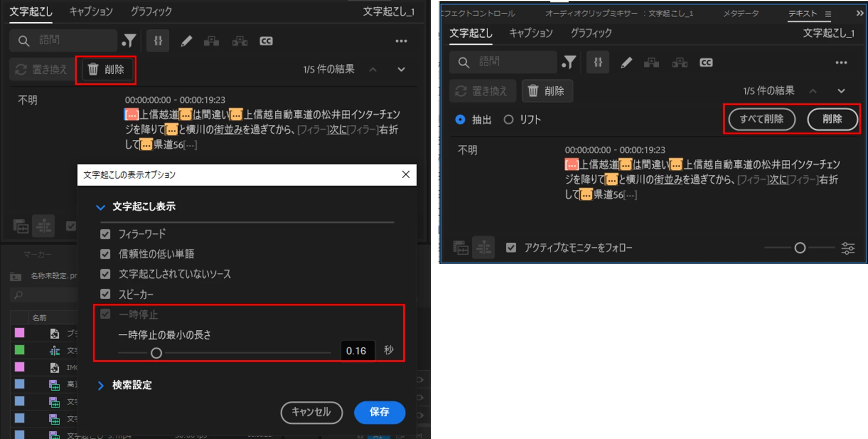Go to previous result arrow in right panel
This screenshot has width=868, height=439.
pyautogui.click(x=813, y=91)
